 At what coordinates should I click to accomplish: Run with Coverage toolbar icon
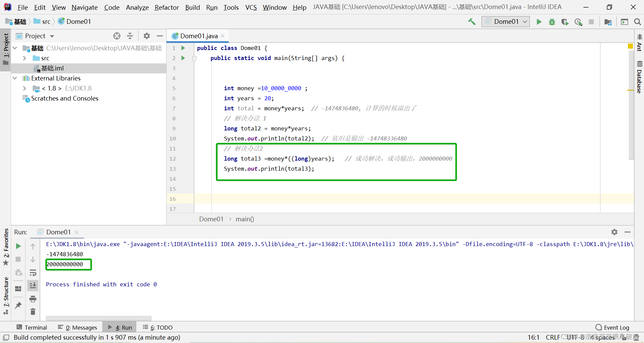[565, 22]
